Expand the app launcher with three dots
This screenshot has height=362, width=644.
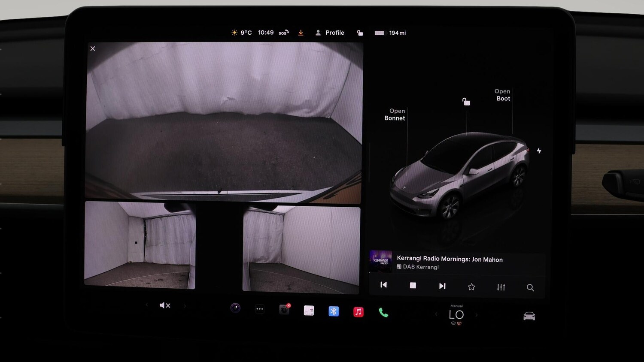[259, 309]
